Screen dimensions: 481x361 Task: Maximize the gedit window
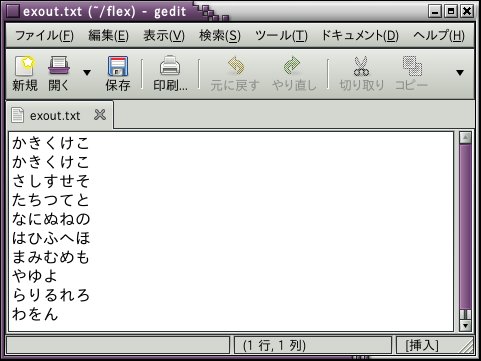point(451,12)
